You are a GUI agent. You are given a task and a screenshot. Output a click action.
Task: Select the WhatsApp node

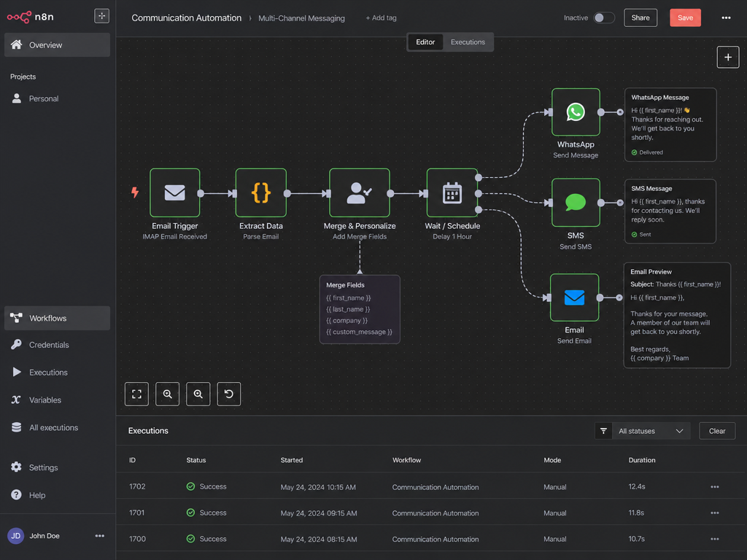pos(576,112)
